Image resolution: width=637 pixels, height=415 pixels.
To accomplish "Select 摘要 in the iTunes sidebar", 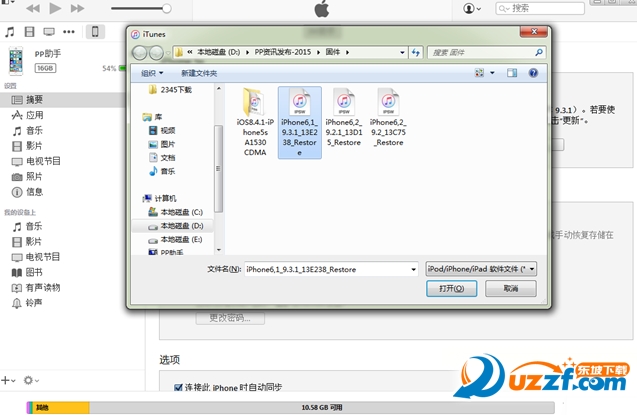I will [x=63, y=99].
